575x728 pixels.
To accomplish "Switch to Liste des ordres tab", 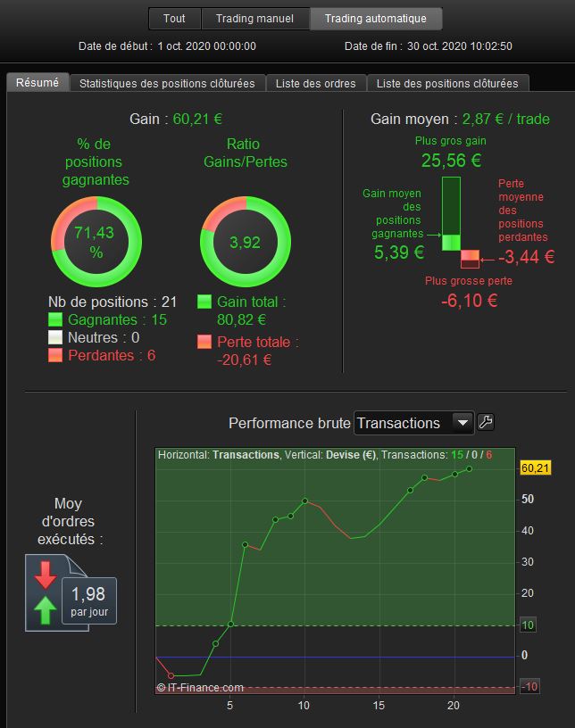I will tap(315, 84).
